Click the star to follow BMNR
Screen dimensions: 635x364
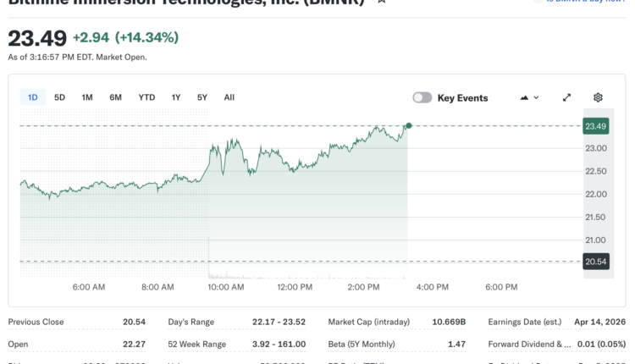coord(382,2)
